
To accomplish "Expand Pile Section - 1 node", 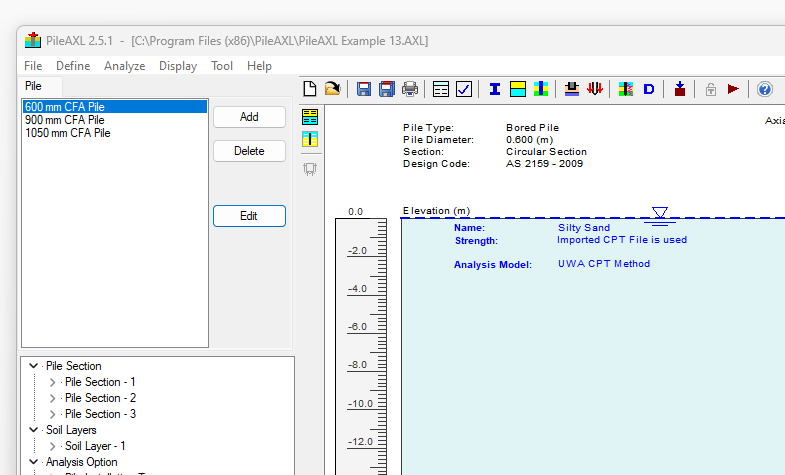I will [52, 382].
